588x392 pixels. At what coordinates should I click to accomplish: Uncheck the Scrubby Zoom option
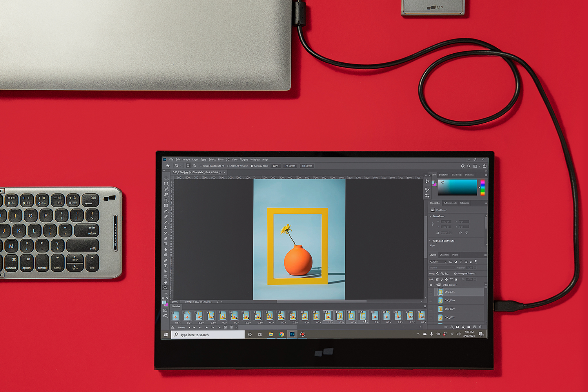tap(252, 166)
